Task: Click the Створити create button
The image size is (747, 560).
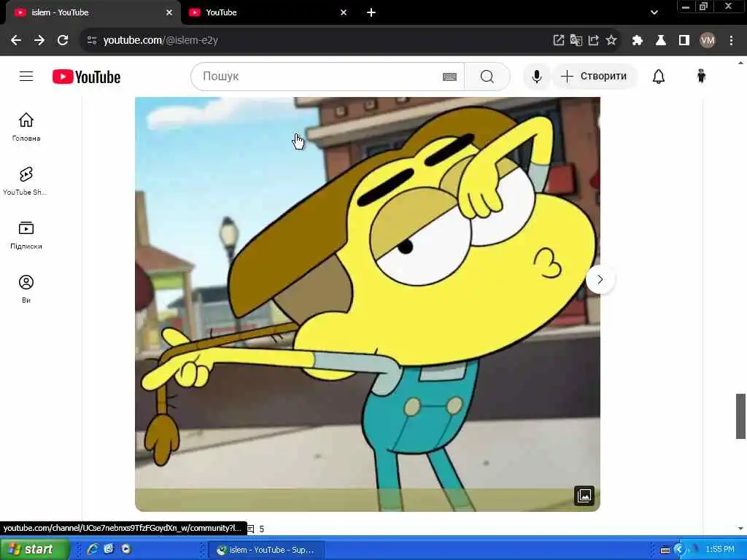Action: point(594,76)
